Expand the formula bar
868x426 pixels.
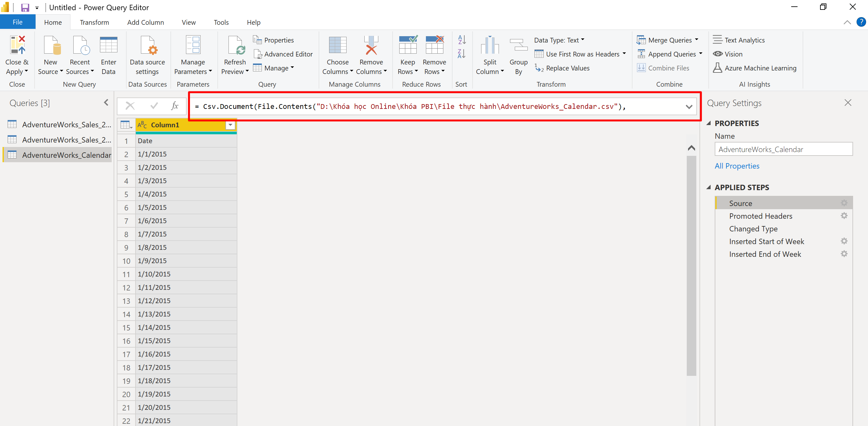pyautogui.click(x=689, y=107)
